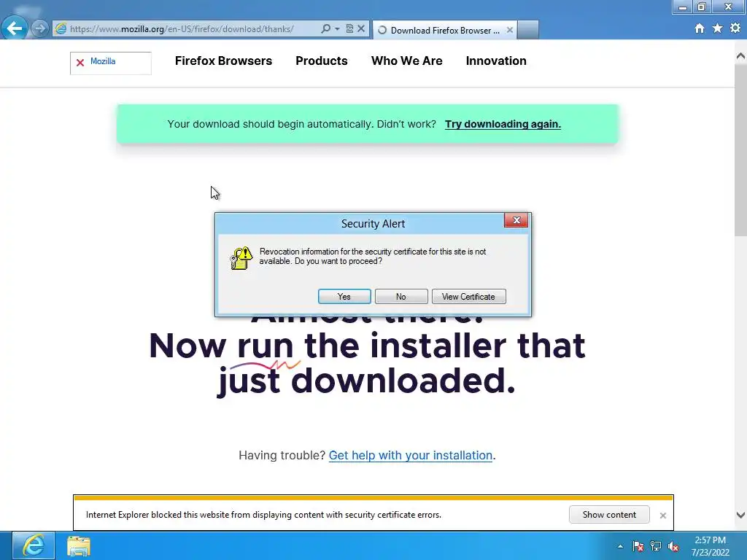Viewport: 747px width, 560px height.
Task: Click Try downloading again link
Action: click(503, 124)
